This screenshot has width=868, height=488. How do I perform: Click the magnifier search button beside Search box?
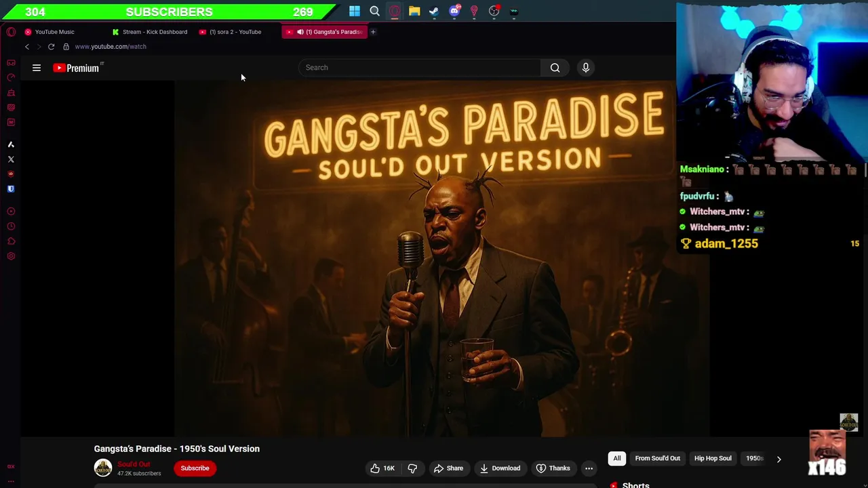pos(555,68)
